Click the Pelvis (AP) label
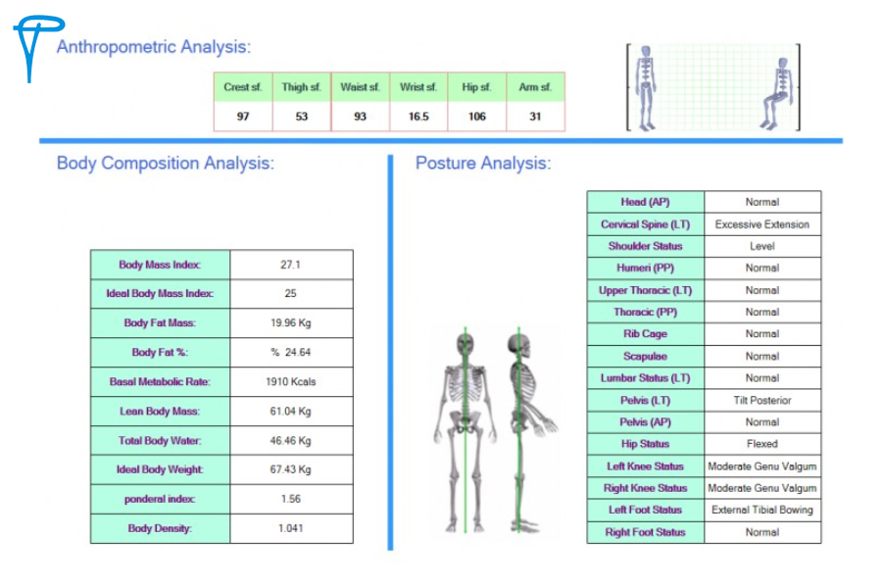882x588 pixels. pos(645,422)
